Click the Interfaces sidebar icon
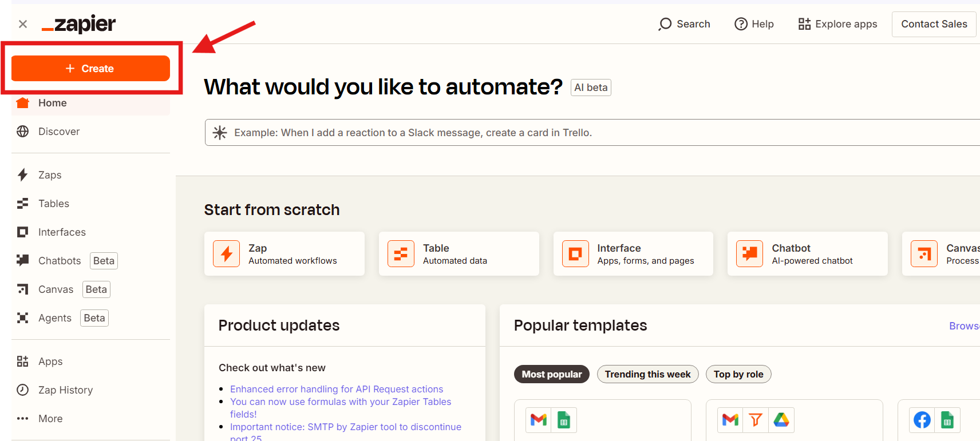 pos(23,232)
